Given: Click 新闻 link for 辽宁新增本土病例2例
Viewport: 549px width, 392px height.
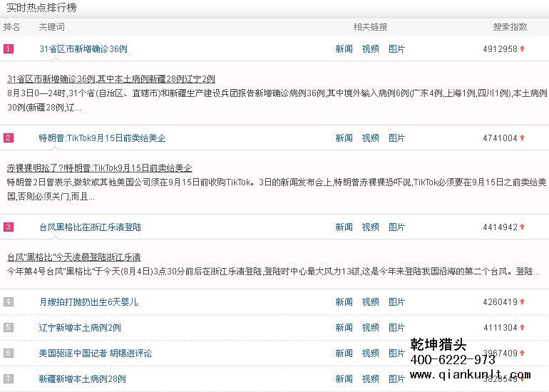Looking at the screenshot, I should [x=344, y=328].
